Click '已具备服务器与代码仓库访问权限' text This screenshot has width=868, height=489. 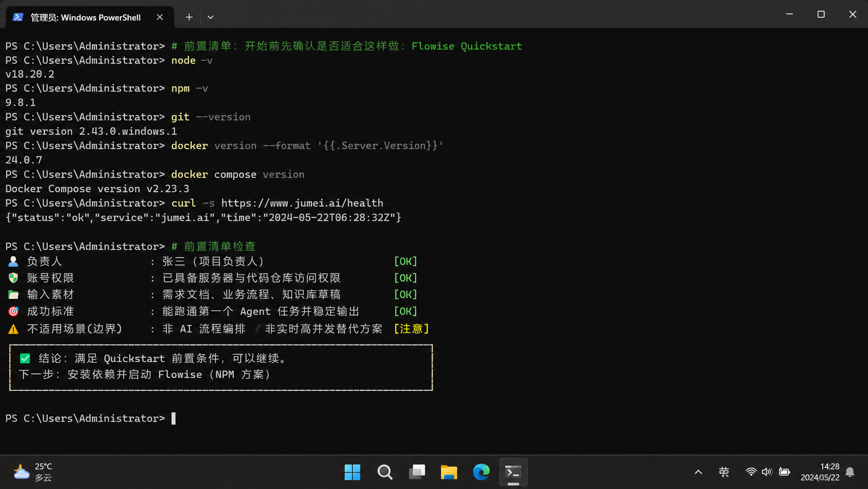click(252, 278)
